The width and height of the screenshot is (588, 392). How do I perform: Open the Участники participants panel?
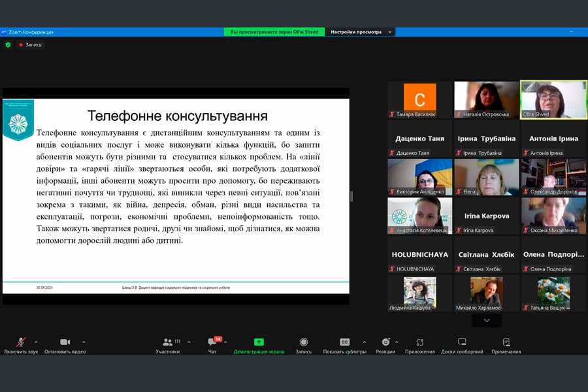tap(168, 342)
